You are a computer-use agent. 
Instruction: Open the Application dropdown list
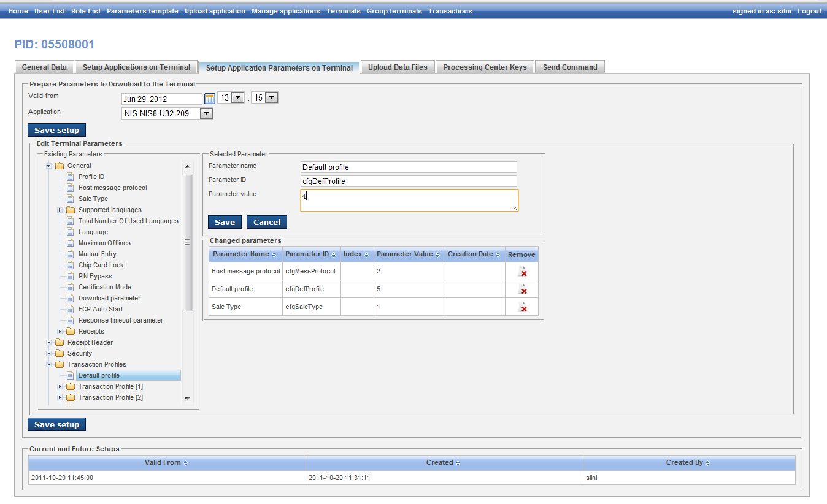tap(207, 113)
